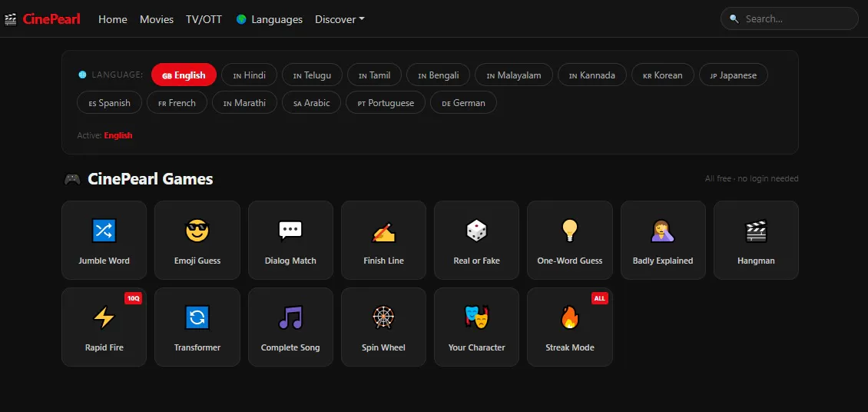Click the 10Q badge on Rapid Fire
The image size is (868, 412).
pyautogui.click(x=134, y=298)
